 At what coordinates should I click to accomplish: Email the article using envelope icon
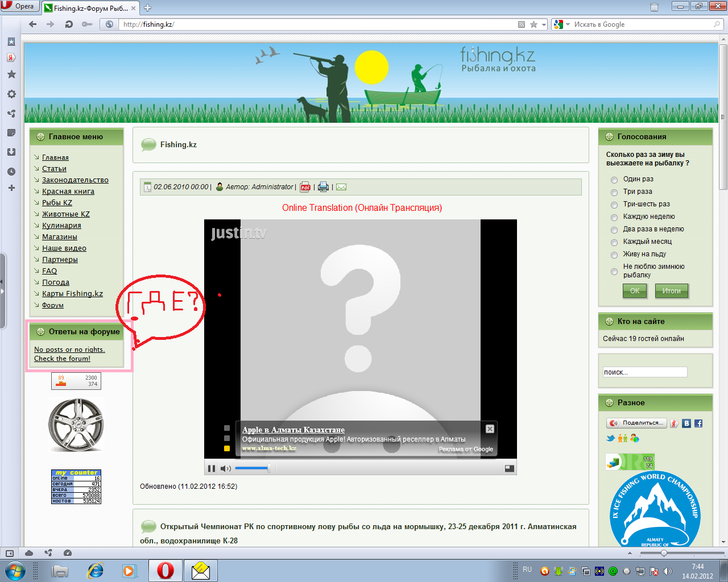point(341,187)
